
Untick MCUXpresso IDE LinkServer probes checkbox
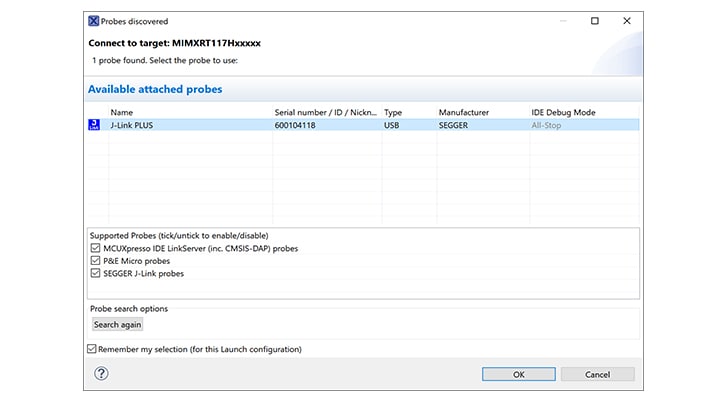coord(95,248)
